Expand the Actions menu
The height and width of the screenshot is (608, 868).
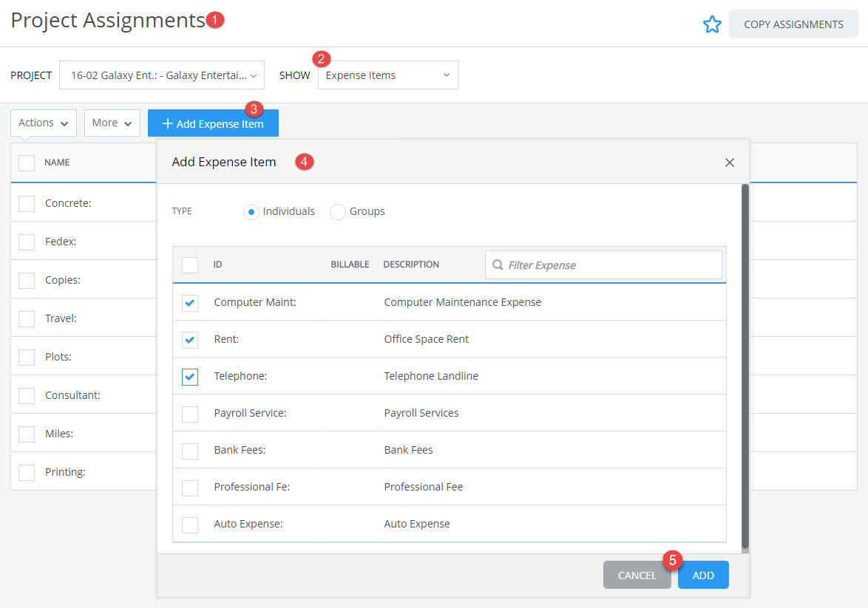(43, 122)
